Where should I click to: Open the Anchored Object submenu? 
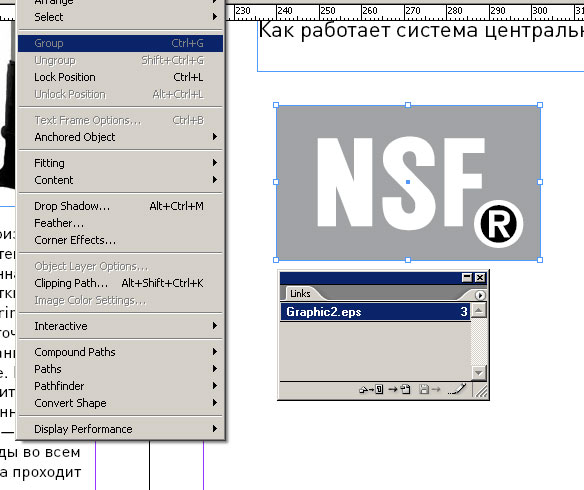point(120,137)
